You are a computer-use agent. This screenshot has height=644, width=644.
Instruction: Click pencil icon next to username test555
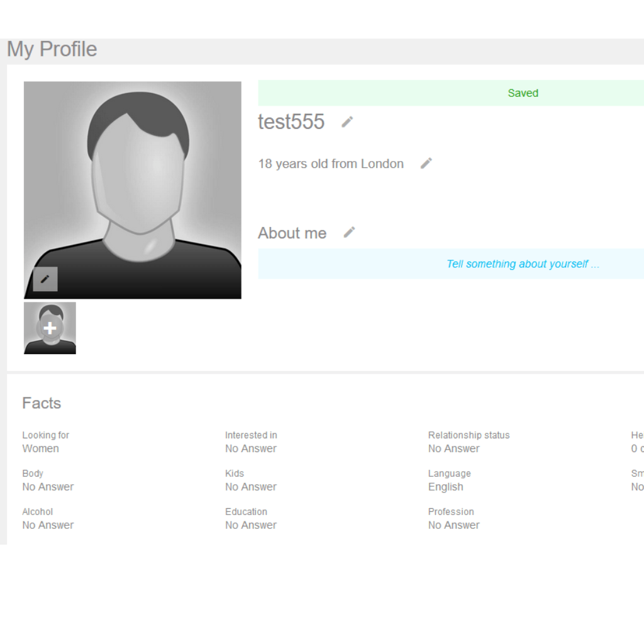[347, 122]
